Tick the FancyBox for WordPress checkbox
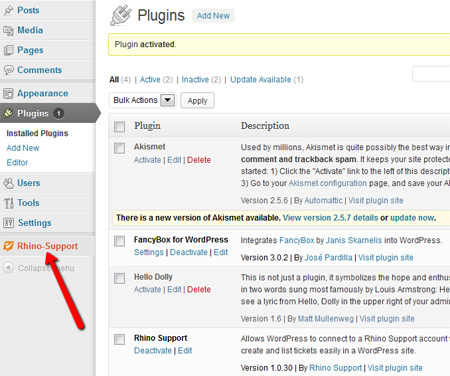450x376 pixels. [x=119, y=241]
